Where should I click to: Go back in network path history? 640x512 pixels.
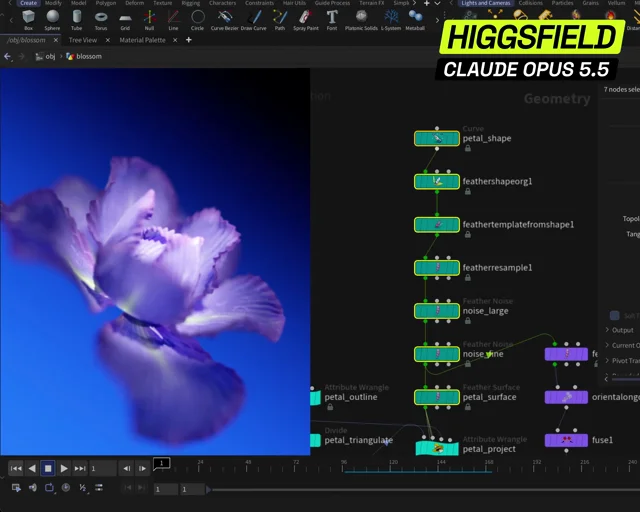pyautogui.click(x=8, y=56)
